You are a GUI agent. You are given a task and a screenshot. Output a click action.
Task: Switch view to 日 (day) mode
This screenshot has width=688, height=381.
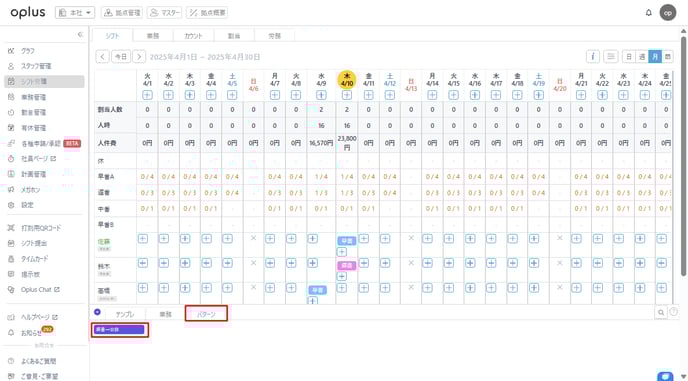[x=629, y=57]
